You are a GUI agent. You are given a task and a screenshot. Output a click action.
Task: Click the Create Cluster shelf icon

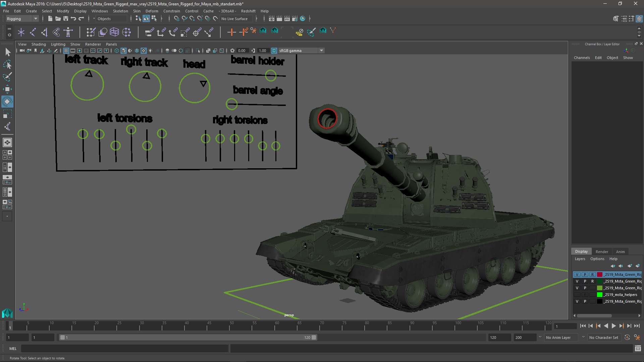[126, 32]
